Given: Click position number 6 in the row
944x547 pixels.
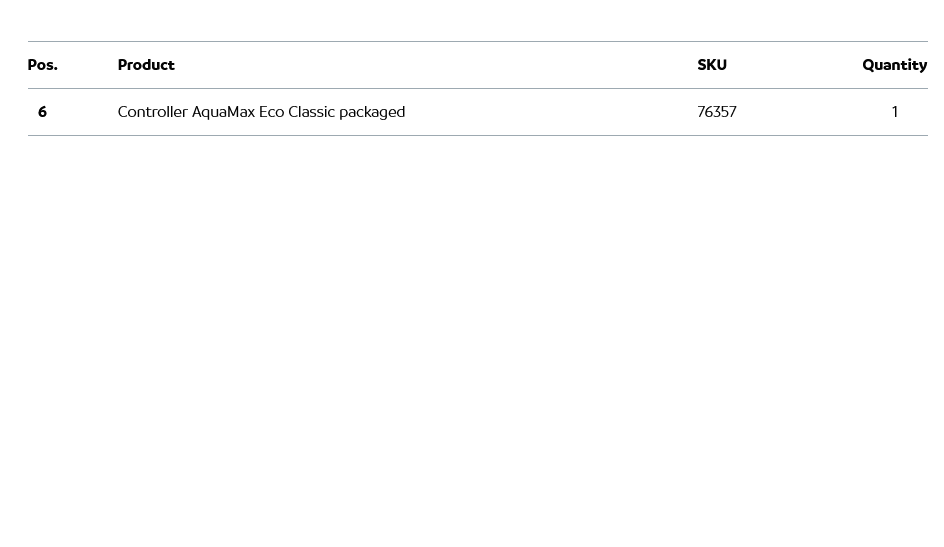Looking at the screenshot, I should 42,112.
